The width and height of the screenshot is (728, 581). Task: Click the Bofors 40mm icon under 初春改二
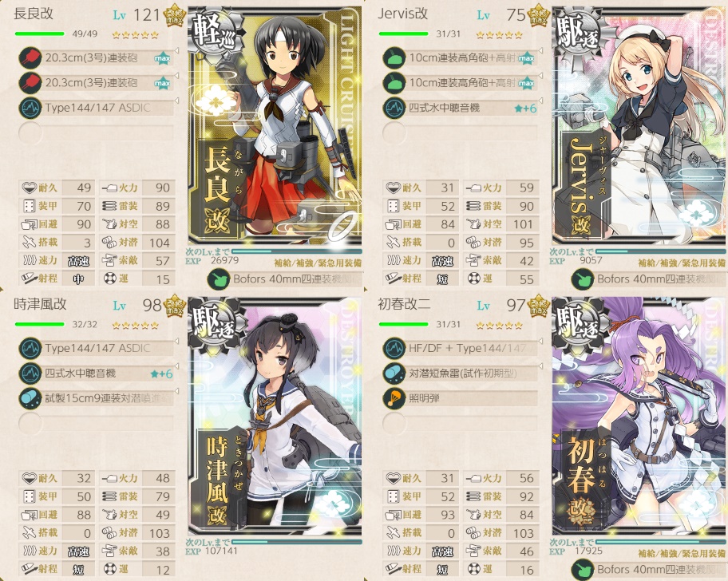coord(583,570)
